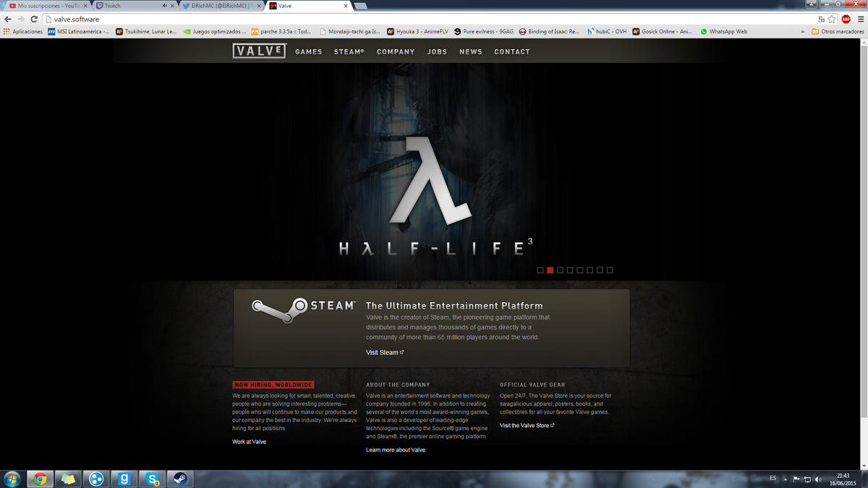Click the Visit Steam link
Image resolution: width=868 pixels, height=488 pixels.
pos(384,353)
